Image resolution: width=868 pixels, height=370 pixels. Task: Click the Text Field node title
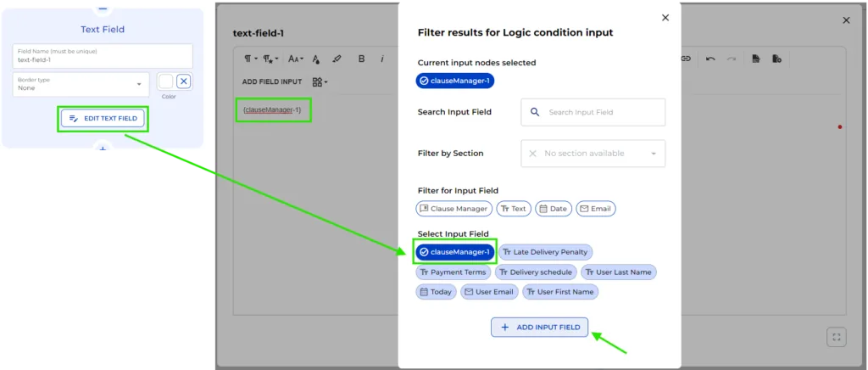pos(103,30)
